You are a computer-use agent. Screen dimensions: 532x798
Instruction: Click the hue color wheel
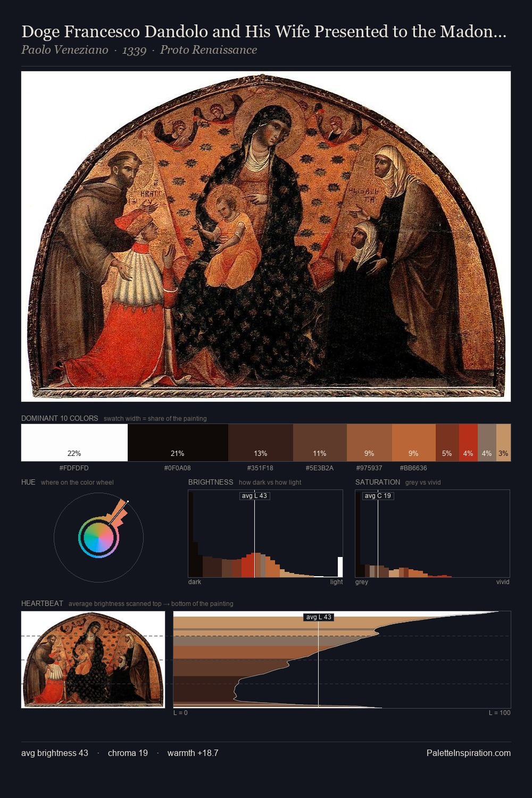pyautogui.click(x=98, y=537)
